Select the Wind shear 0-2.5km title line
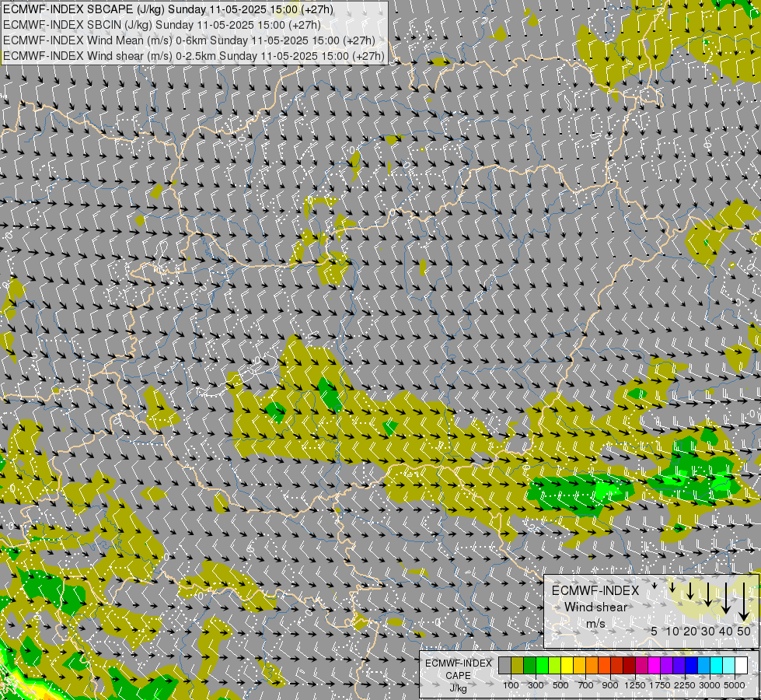This screenshot has height=700, width=761. pos(194,56)
